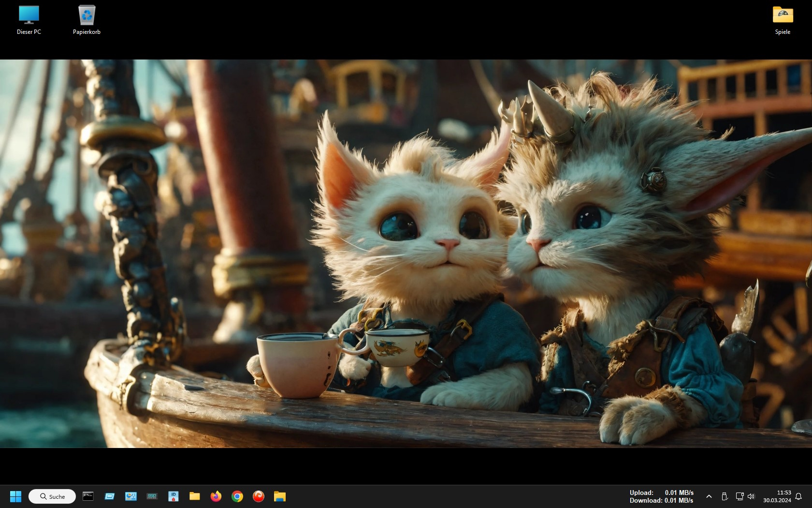Select the Papierkorb recycle bin icon
This screenshot has height=508, width=812.
[87, 20]
